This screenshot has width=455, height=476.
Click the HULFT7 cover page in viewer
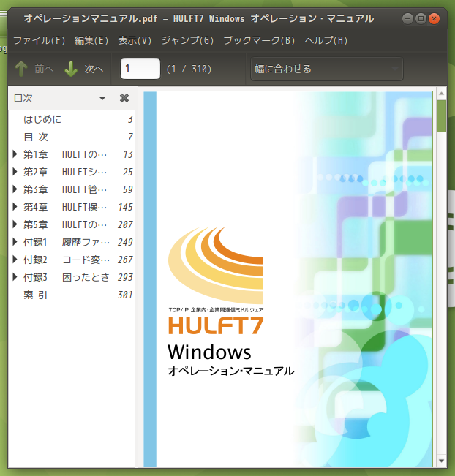(x=287, y=279)
